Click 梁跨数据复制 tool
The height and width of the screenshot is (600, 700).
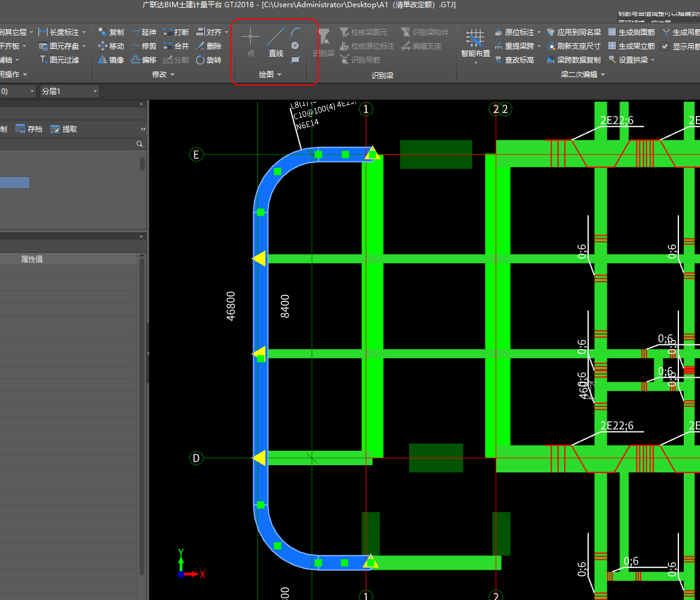(x=574, y=60)
